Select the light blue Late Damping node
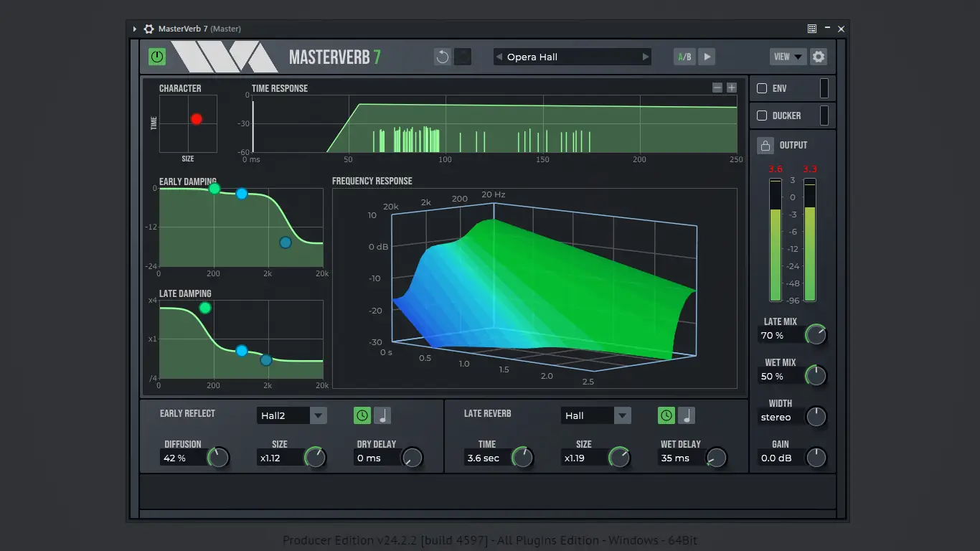The height and width of the screenshot is (551, 980). point(242,351)
